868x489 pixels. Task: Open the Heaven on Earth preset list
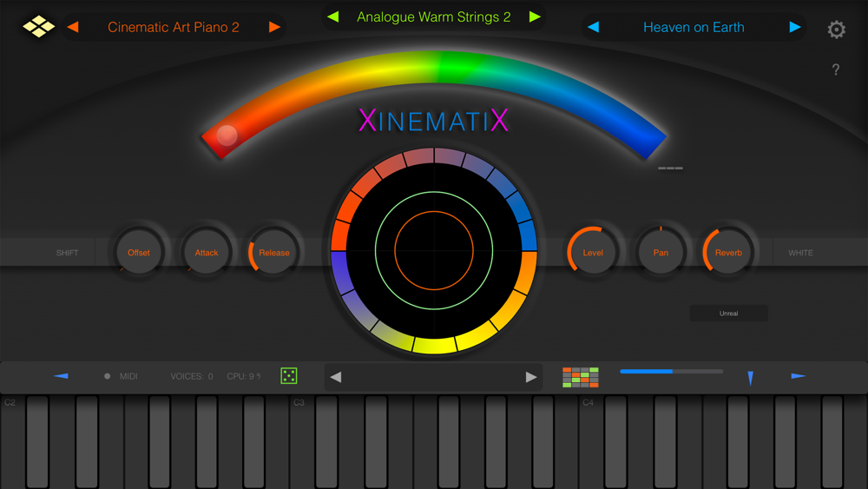pyautogui.click(x=694, y=27)
